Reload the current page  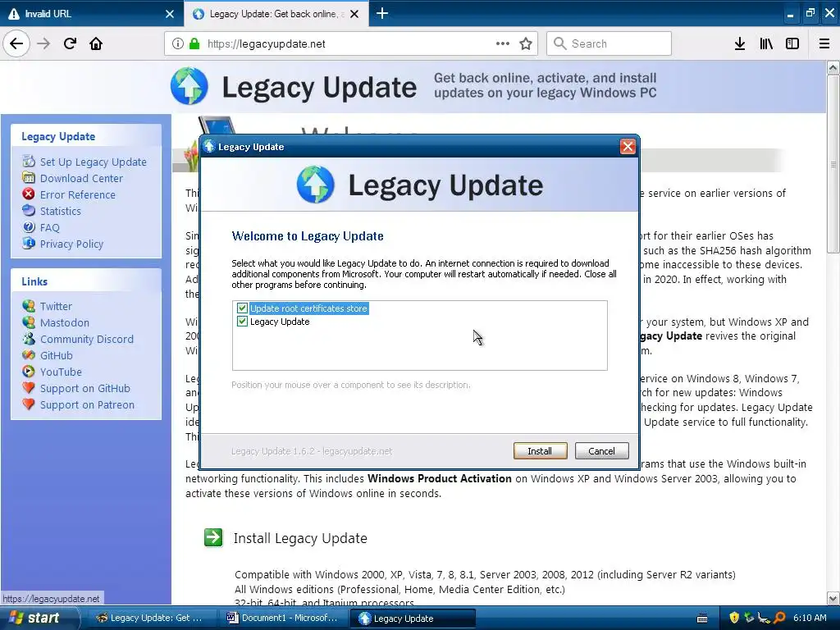click(x=70, y=43)
